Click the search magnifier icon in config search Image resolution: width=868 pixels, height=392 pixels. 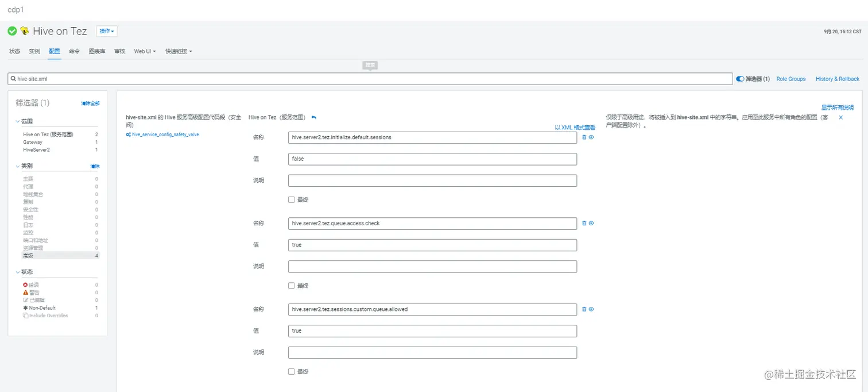[x=13, y=79]
